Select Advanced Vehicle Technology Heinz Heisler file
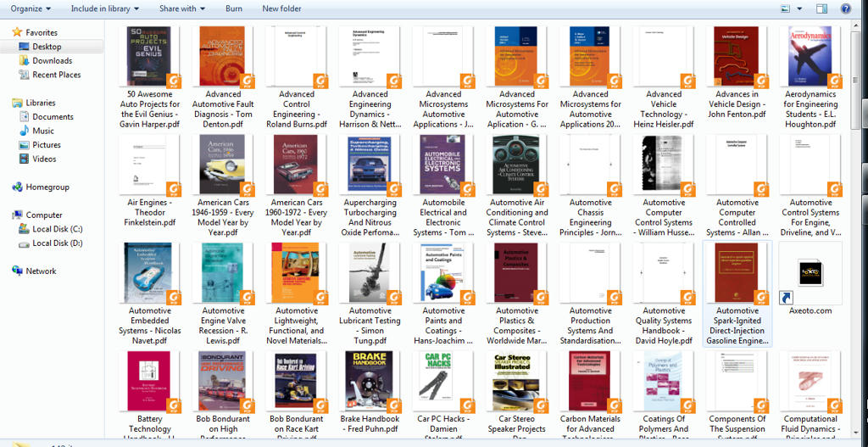The height and width of the screenshot is (447, 868). point(664,57)
